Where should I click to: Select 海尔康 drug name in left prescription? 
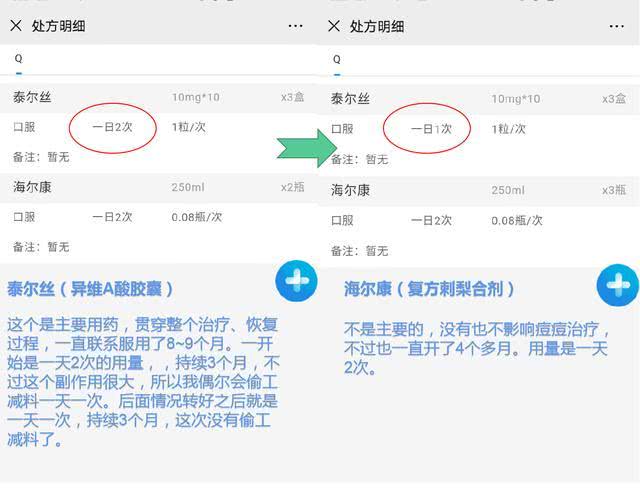[x=32, y=187]
